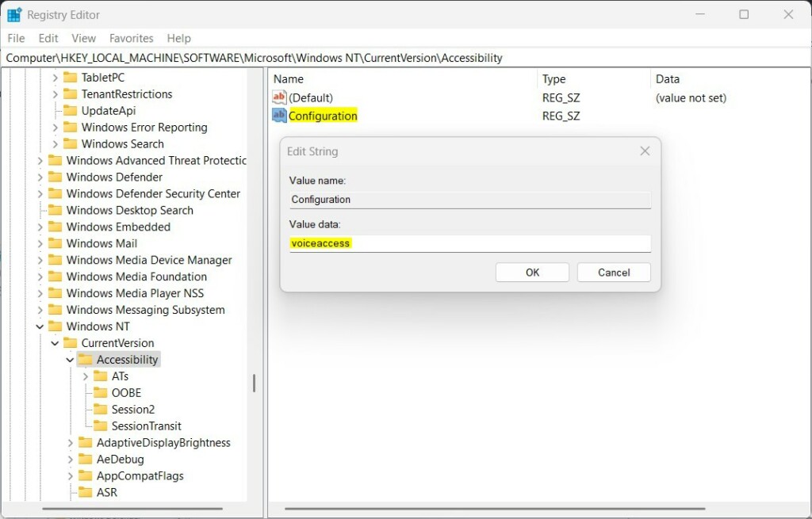
Task: Open the Help menu
Action: click(178, 38)
